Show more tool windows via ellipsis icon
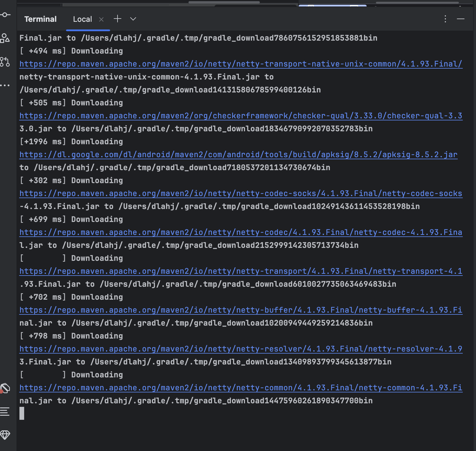This screenshot has height=451, width=476. (5, 85)
